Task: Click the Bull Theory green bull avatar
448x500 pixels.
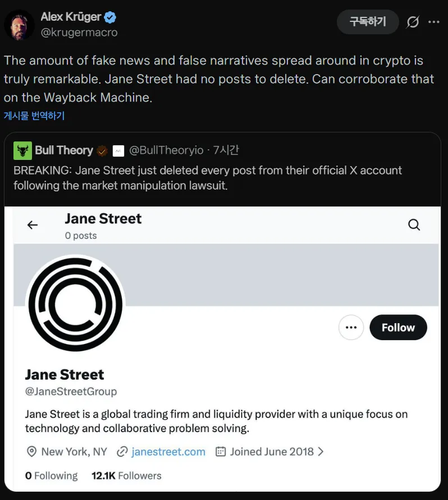Action: (22, 150)
